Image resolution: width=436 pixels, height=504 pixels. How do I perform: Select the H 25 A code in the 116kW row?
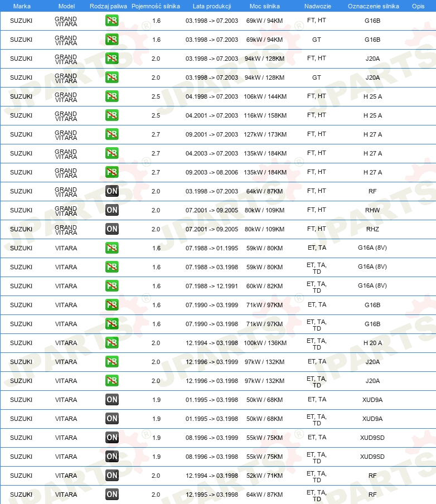(x=372, y=115)
